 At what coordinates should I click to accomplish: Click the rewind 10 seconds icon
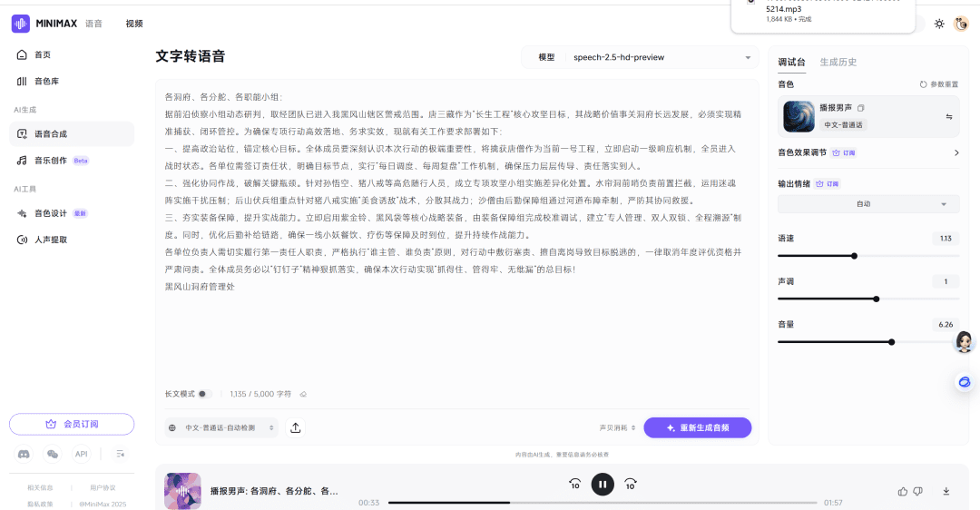click(574, 485)
